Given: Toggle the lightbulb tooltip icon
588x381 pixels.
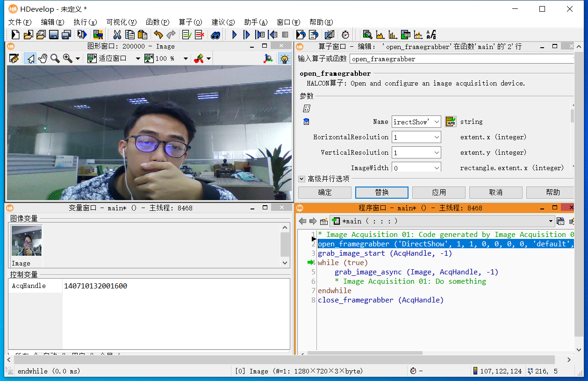Looking at the screenshot, I should [x=284, y=58].
